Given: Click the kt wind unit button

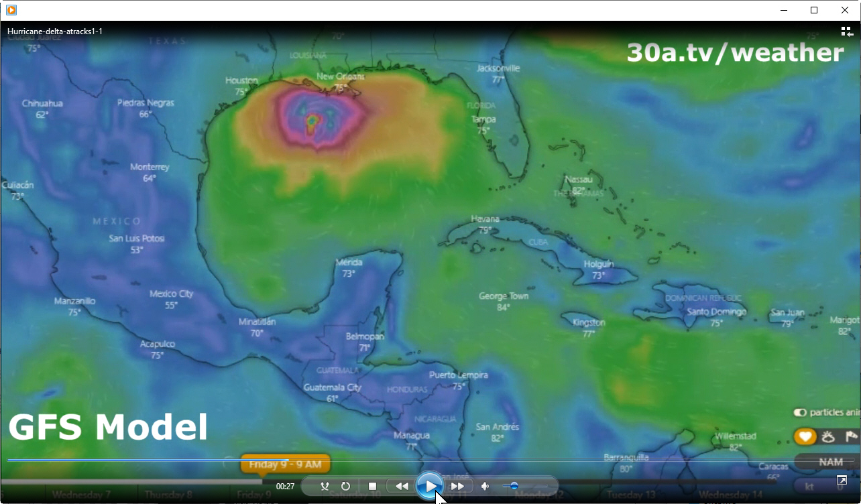Looking at the screenshot, I should 809,485.
